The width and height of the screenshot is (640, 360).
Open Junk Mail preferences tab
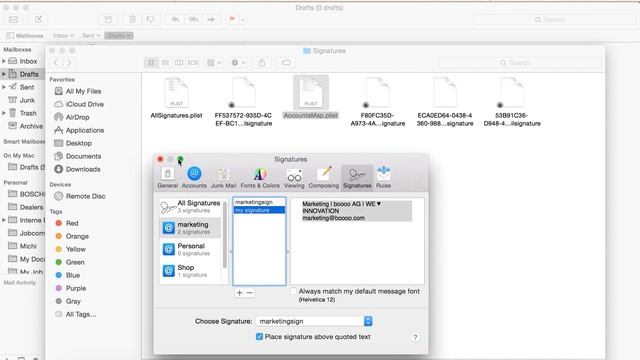click(x=223, y=177)
